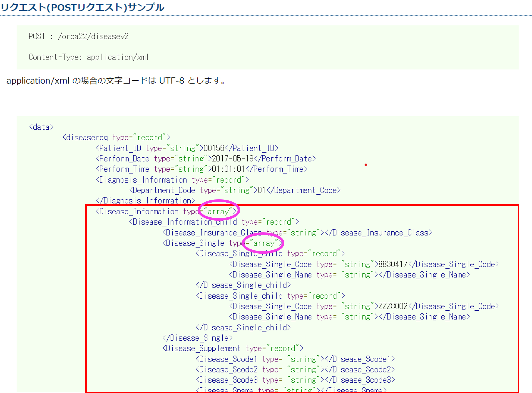Click the POST /orca22/diseasev2 endpoint text
The height and width of the screenshot is (393, 532).
point(79,36)
